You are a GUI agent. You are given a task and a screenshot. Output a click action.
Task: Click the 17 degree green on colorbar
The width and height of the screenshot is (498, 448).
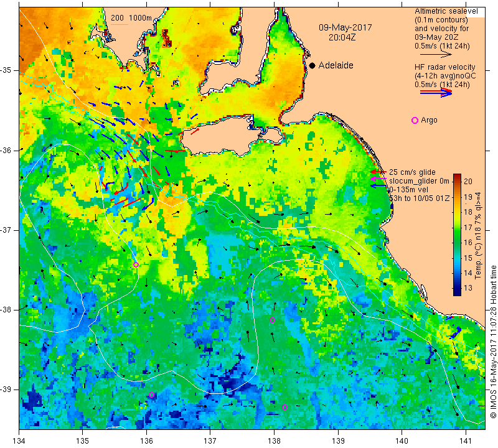pyautogui.click(x=457, y=227)
